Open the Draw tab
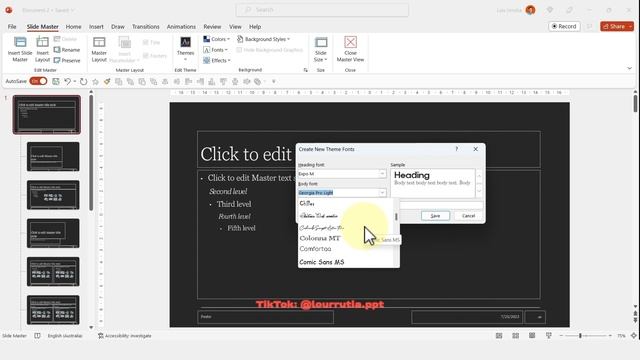640x360 pixels. [118, 27]
